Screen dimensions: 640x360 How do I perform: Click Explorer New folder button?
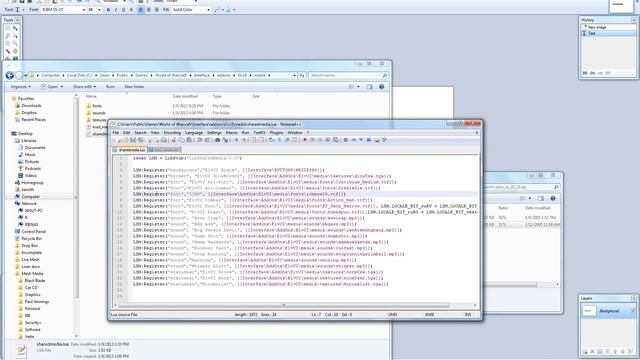[x=134, y=87]
